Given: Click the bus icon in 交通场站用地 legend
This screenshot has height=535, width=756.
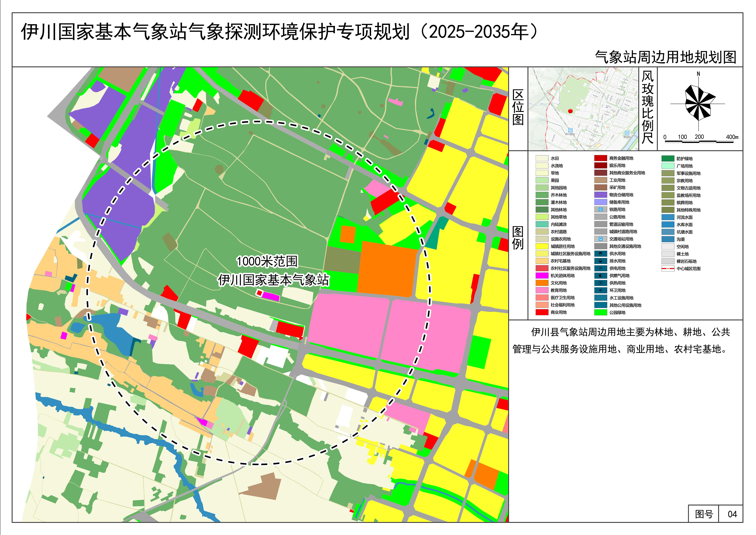Looking at the screenshot, I should point(601,239).
